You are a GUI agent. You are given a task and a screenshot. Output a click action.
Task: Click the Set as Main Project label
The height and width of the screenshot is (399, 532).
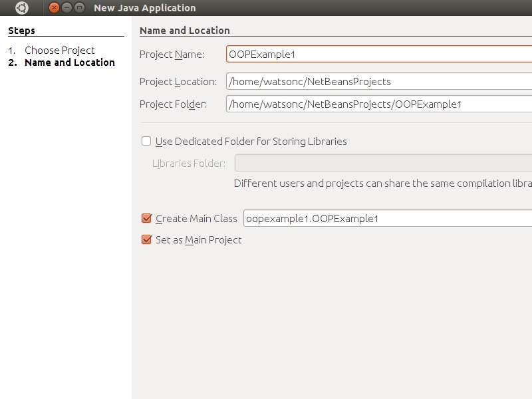pos(198,240)
